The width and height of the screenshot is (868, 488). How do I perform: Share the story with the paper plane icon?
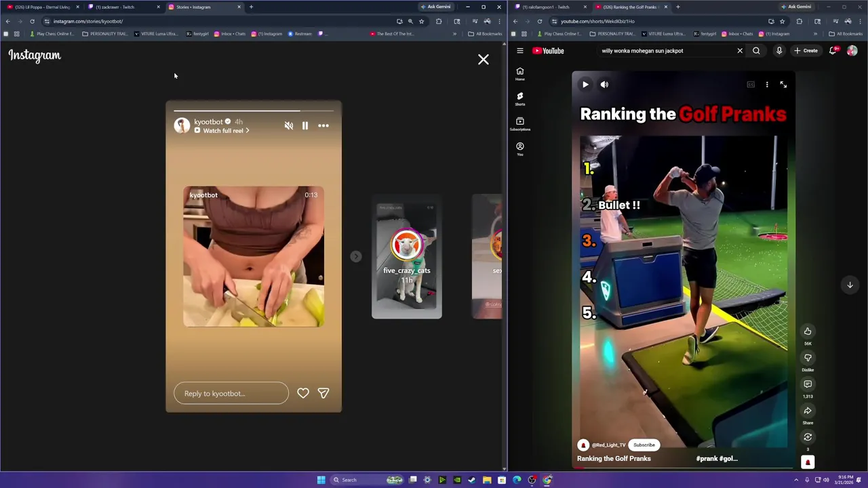tap(323, 393)
